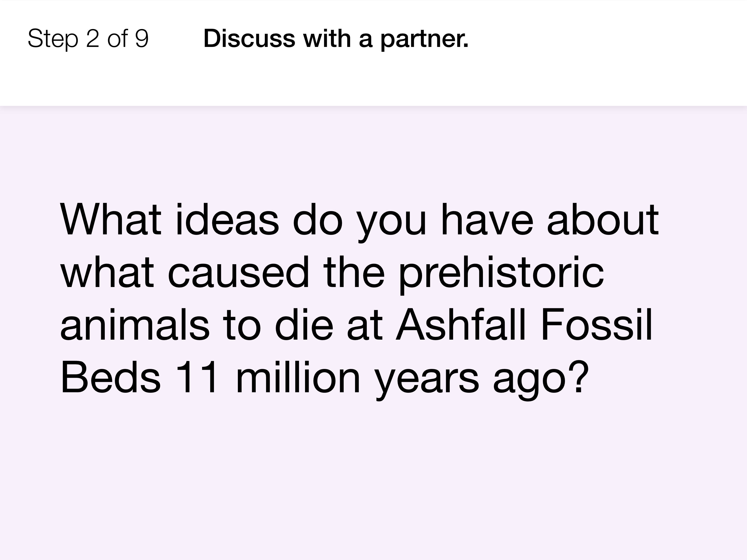Click the word 'Discuss' in the bold heading
Viewport: 747px width, 560px height.
coord(250,38)
